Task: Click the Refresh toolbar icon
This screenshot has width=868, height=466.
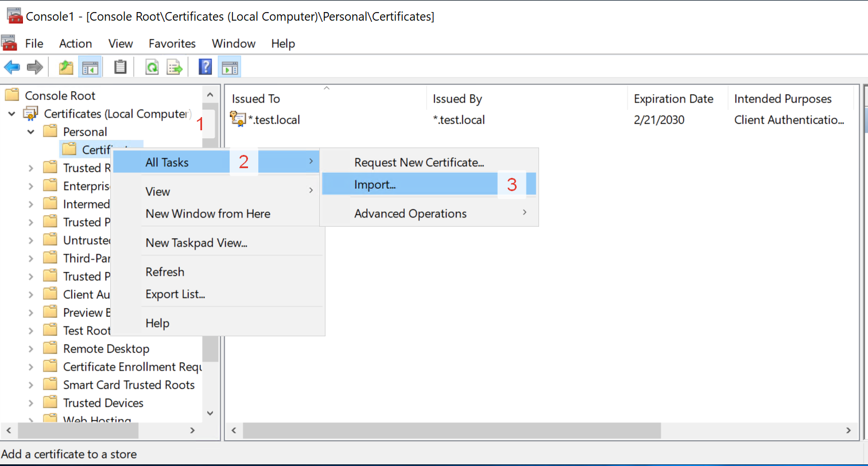Action: pyautogui.click(x=152, y=67)
